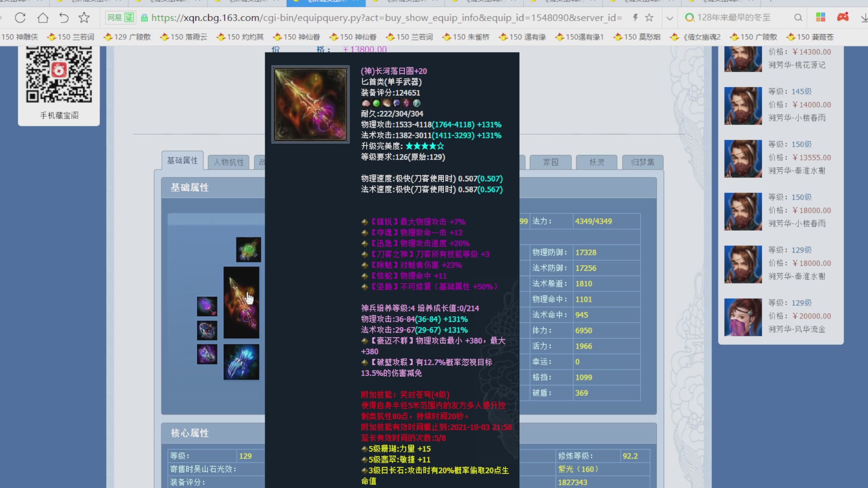868x488 pixels.
Task: Open the level 150 ¥18000 小楼春雨 avatar
Action: (743, 211)
